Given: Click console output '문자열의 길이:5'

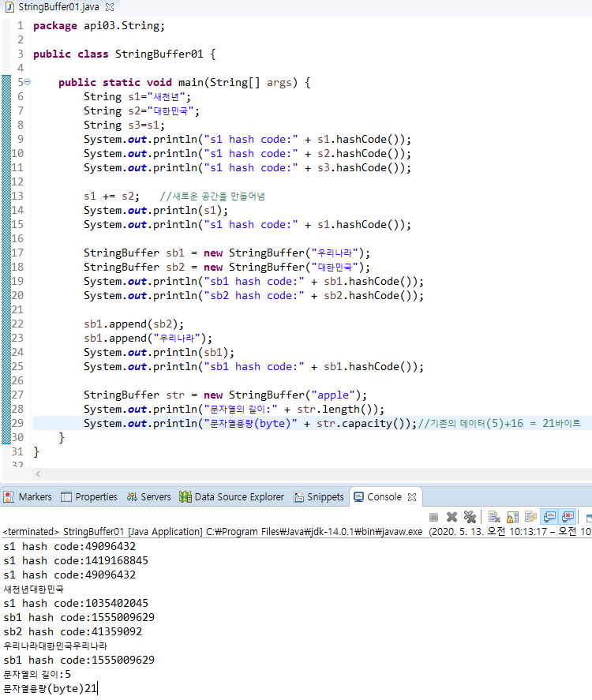Looking at the screenshot, I should pos(37,674).
